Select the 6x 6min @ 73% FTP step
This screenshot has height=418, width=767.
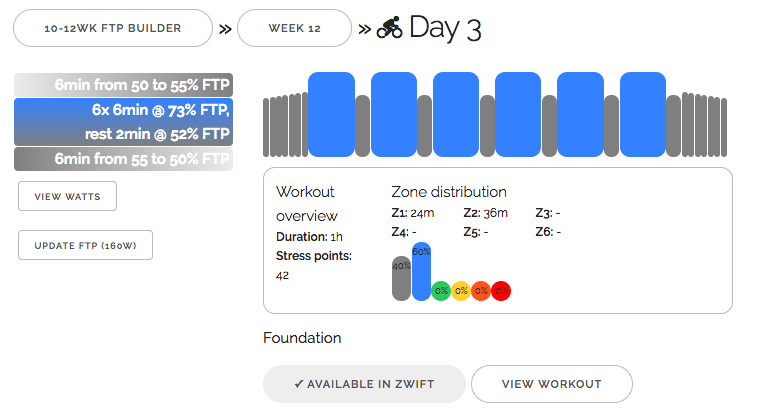click(x=123, y=122)
